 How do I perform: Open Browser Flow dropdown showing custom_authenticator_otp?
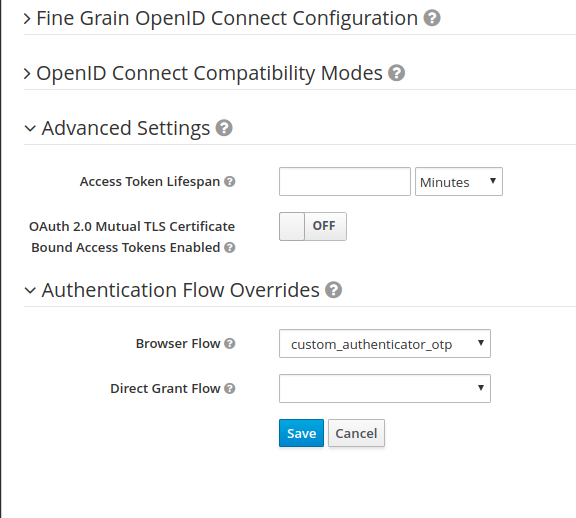pyautogui.click(x=385, y=343)
